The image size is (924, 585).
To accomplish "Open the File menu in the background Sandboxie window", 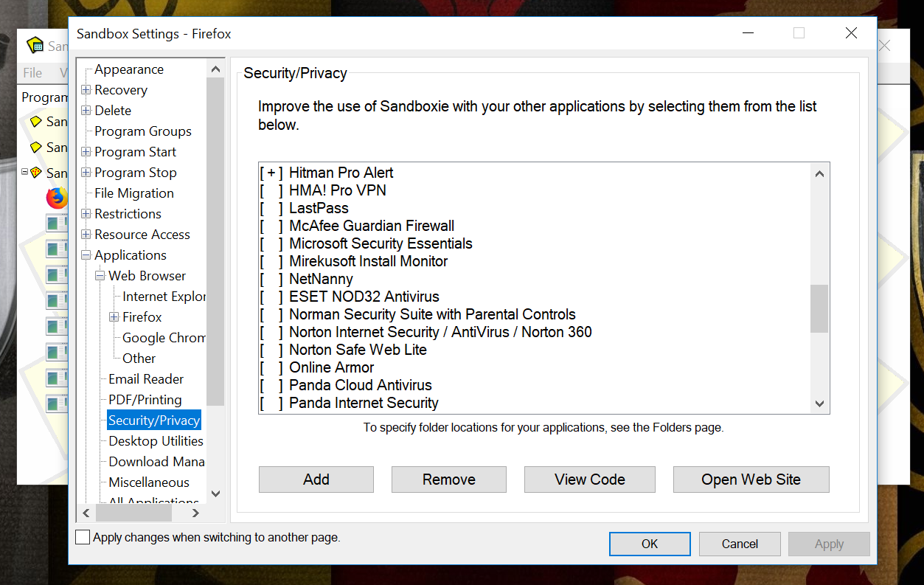I will [32, 72].
